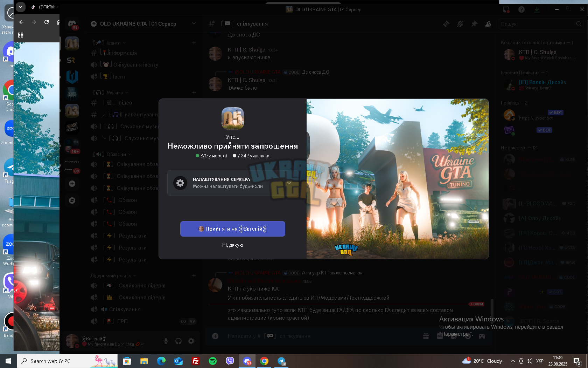Open user settings gear
This screenshot has width=588, height=368.
(191, 341)
